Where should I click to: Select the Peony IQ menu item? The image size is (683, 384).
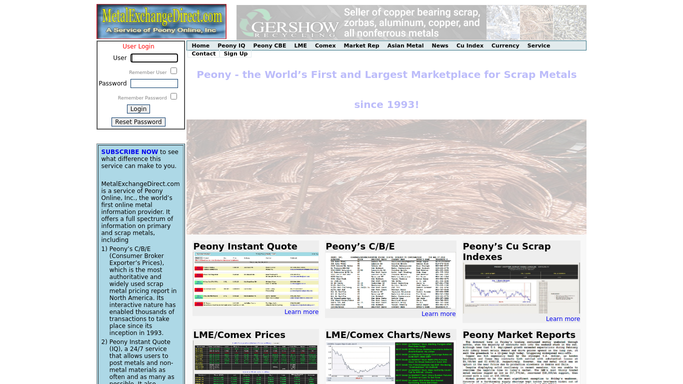[x=231, y=46]
